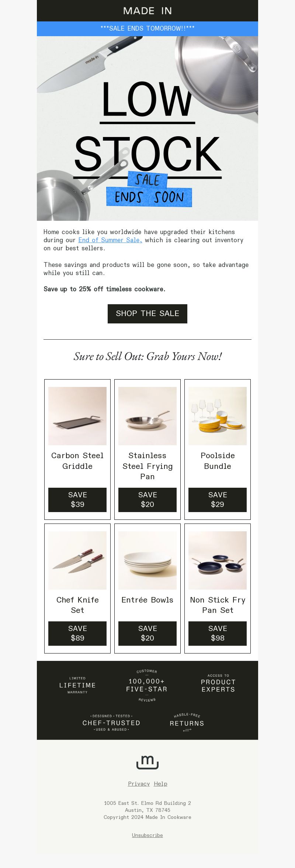The width and height of the screenshot is (295, 868).
Task: Click the Limited Lifetime Warranty badge
Action: pyautogui.click(x=77, y=685)
